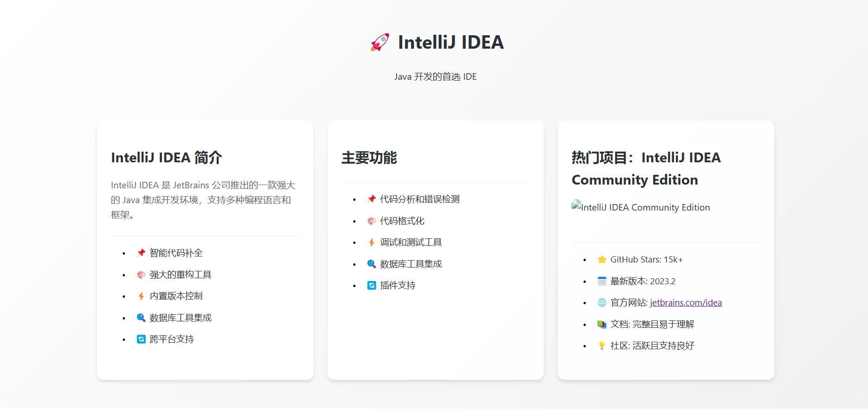868x409 pixels.
Task: Click the palette icon next to 强大的重构工具
Action: point(141,275)
